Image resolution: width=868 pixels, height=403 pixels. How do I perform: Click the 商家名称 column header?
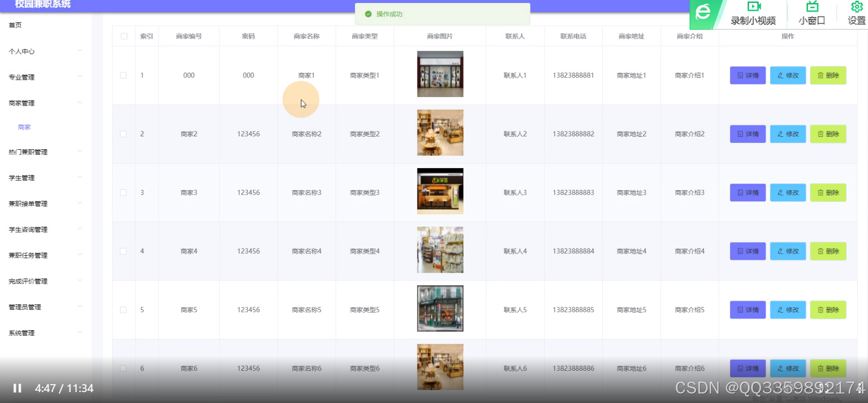(x=306, y=36)
